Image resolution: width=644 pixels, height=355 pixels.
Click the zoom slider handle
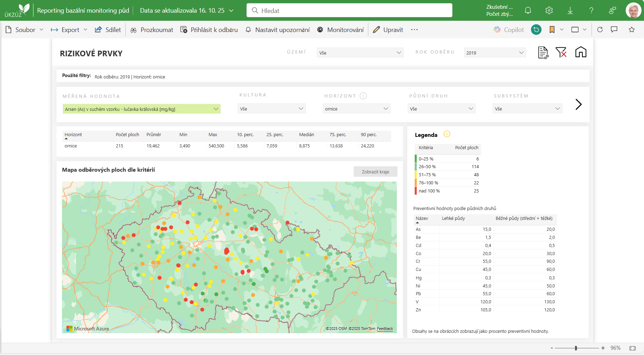576,348
